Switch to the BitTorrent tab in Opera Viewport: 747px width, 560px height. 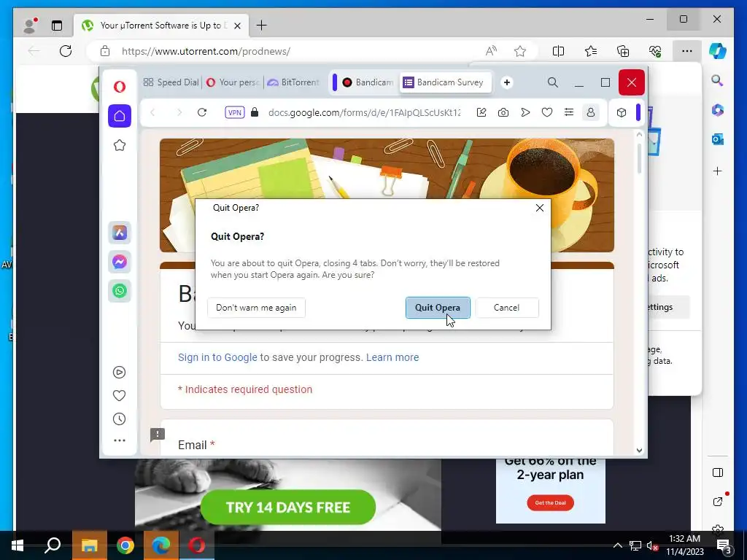point(293,82)
